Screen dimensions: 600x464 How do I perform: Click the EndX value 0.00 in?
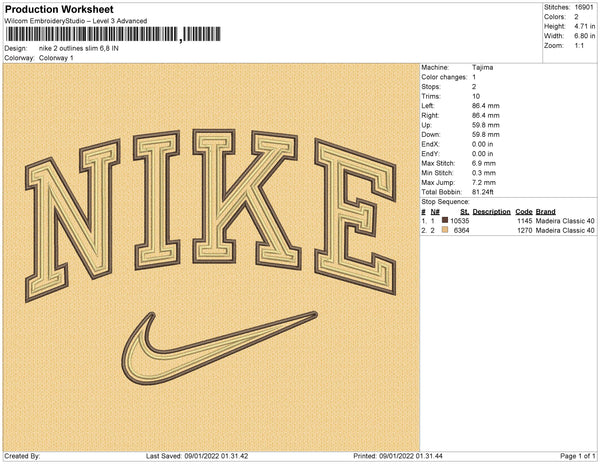coord(483,144)
